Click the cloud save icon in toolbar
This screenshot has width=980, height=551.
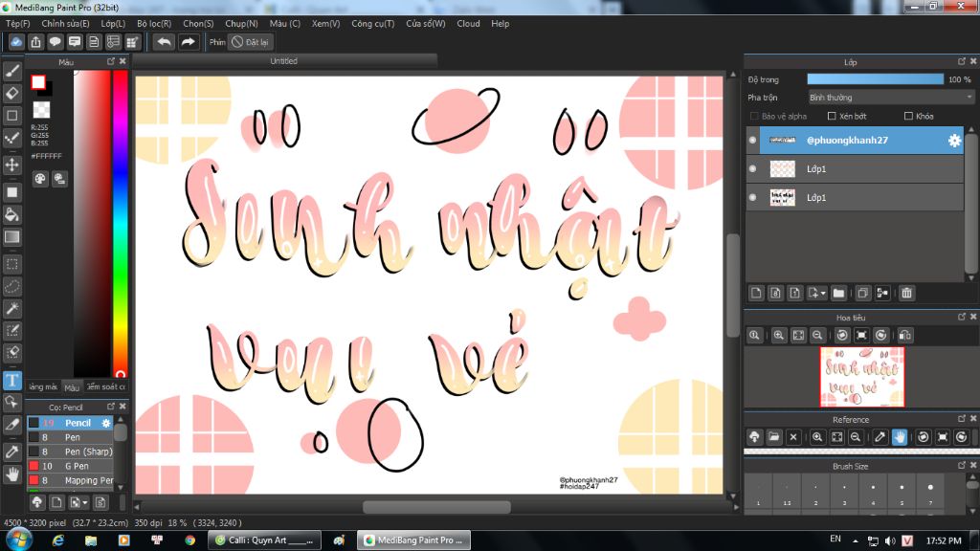coord(16,42)
